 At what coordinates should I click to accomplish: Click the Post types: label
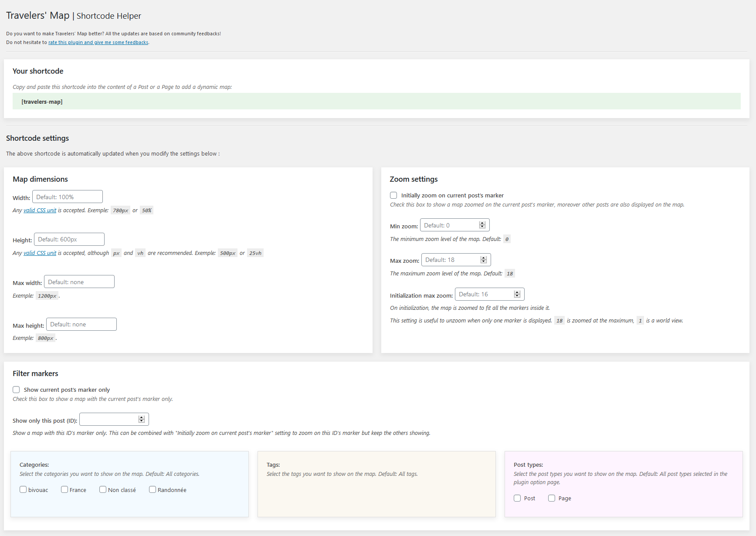[x=529, y=465]
